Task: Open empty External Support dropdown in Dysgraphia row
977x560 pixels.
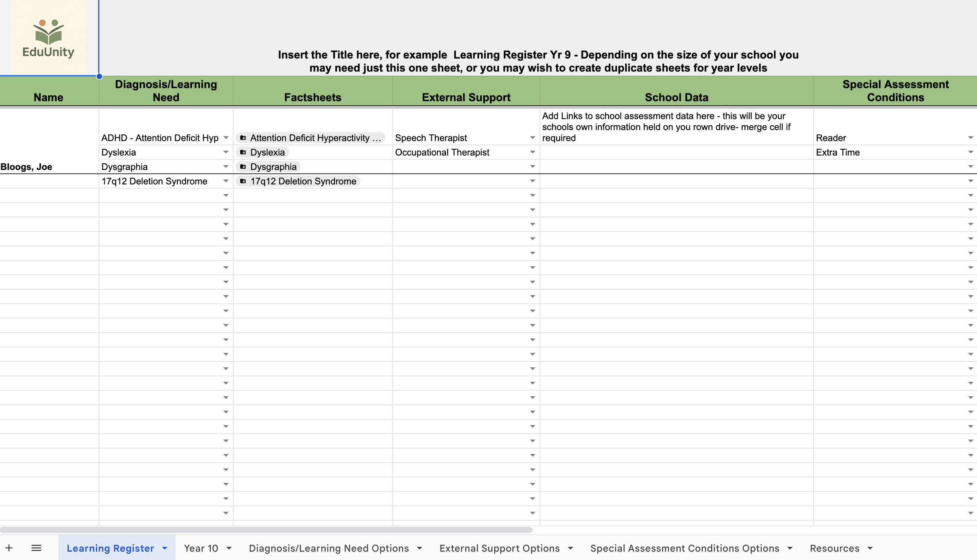Action: coord(532,166)
